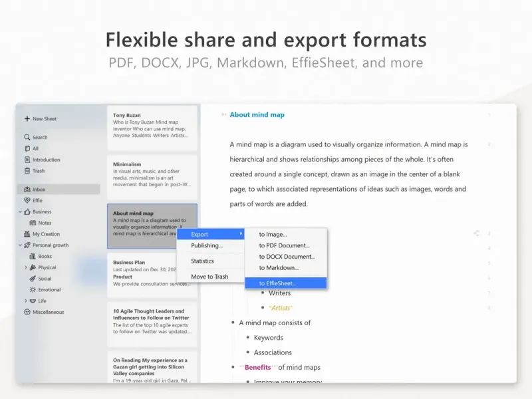Image resolution: width=532 pixels, height=399 pixels.
Task: Select the Inbox tray icon
Action: 27,190
